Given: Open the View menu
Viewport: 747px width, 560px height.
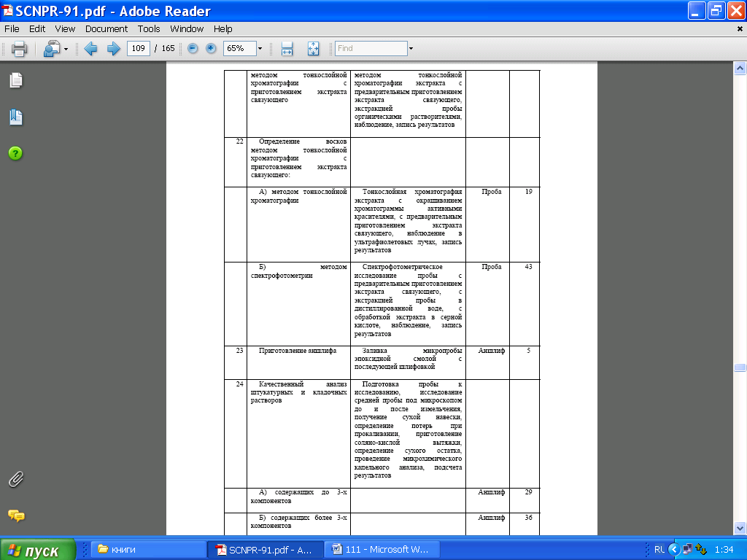Looking at the screenshot, I should click(65, 29).
